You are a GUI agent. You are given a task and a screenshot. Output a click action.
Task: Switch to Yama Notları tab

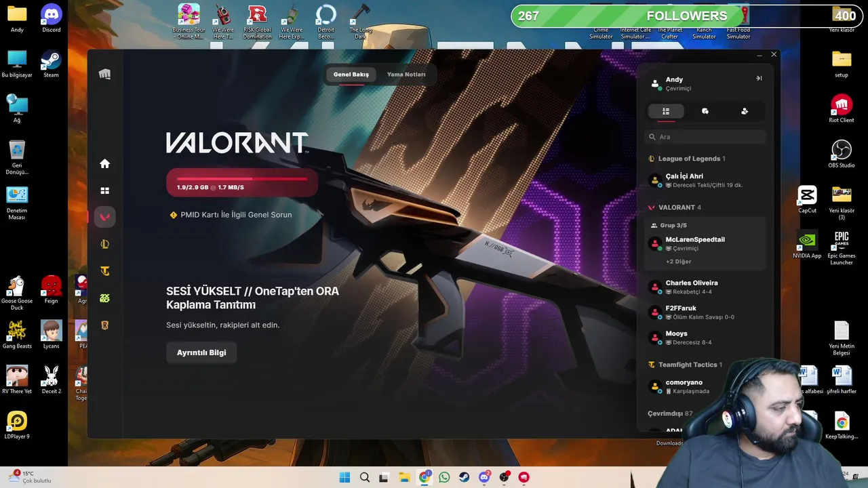click(x=406, y=75)
